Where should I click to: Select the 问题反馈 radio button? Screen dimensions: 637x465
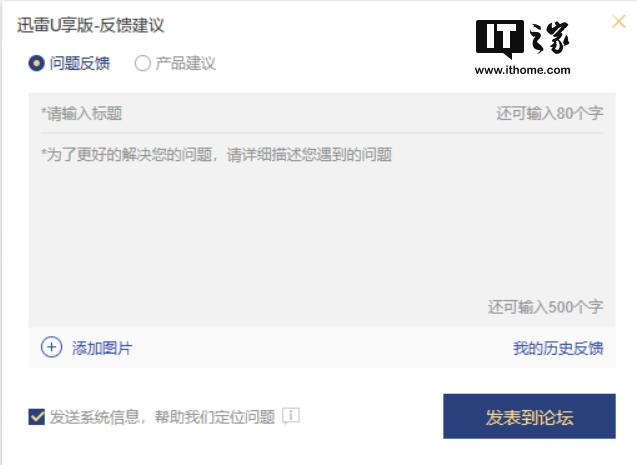coord(36,63)
